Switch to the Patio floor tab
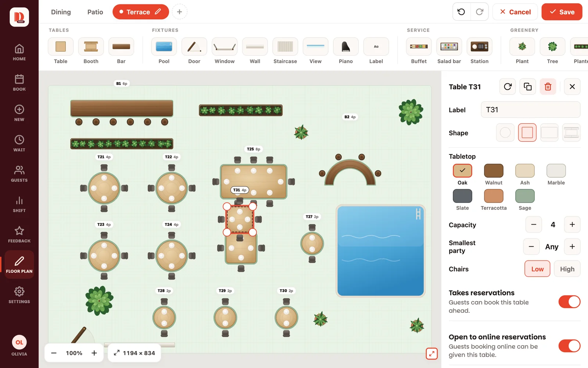The image size is (588, 368). pyautogui.click(x=95, y=12)
